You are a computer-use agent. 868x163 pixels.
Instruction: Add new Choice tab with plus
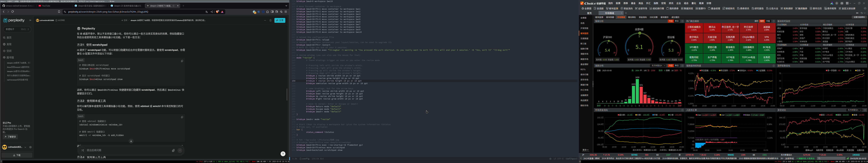click(x=626, y=13)
